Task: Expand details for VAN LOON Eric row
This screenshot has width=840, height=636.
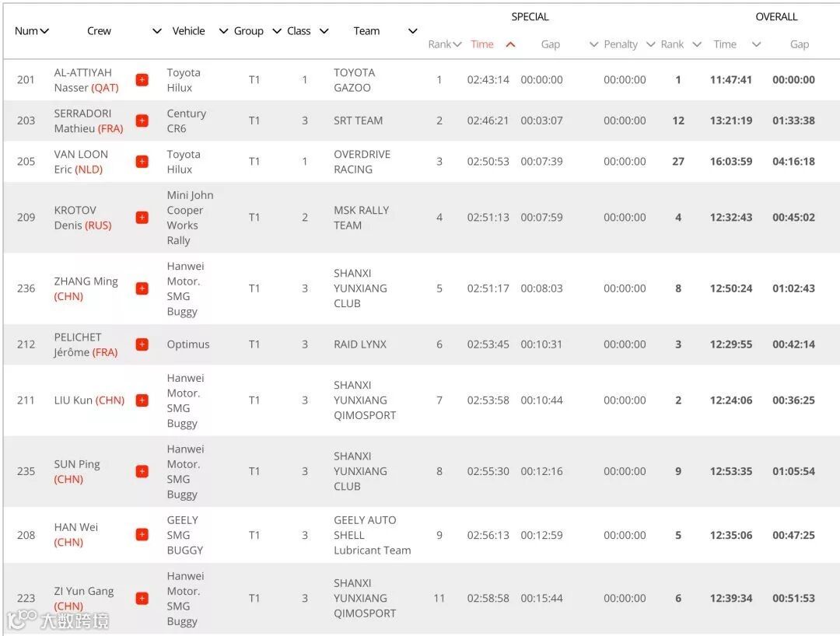Action: click(x=142, y=161)
